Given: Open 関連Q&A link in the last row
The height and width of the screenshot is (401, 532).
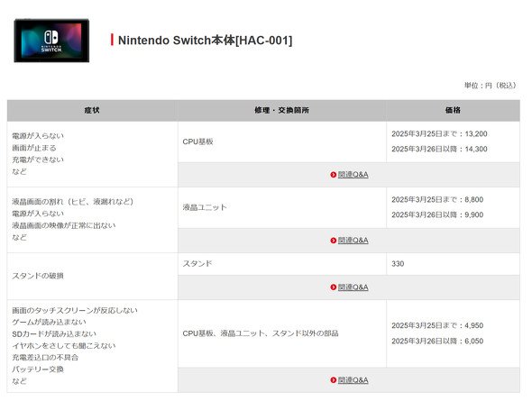Looking at the screenshot, I should point(353,380).
